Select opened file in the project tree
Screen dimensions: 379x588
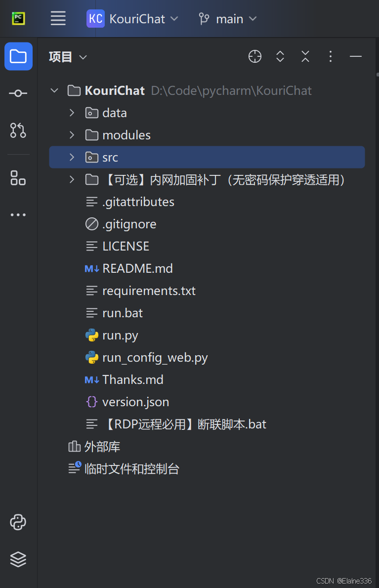255,56
